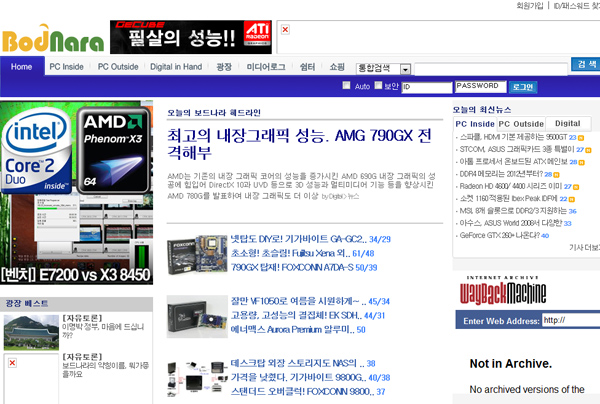Switch to the PC Outside news tab
Image resolution: width=600 pixels, height=404 pixels.
click(521, 124)
